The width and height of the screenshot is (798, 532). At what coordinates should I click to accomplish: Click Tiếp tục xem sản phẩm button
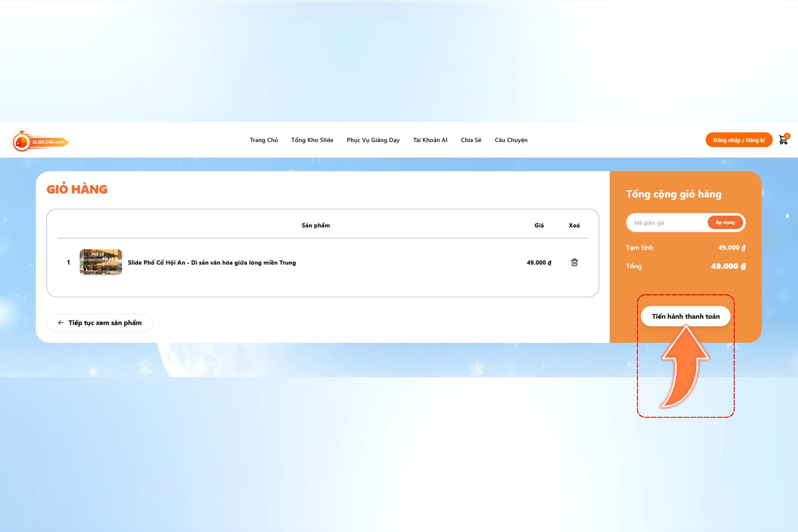click(99, 323)
